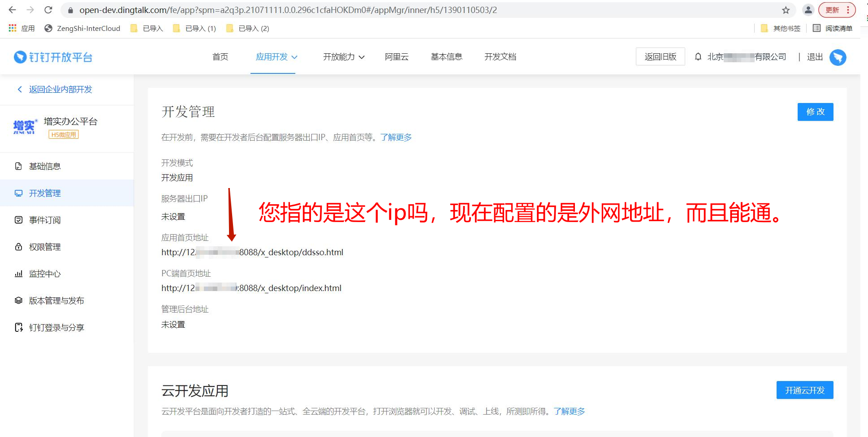868x437 pixels.
Task: Click the 钉钉开放平台 logo
Action: click(x=53, y=57)
